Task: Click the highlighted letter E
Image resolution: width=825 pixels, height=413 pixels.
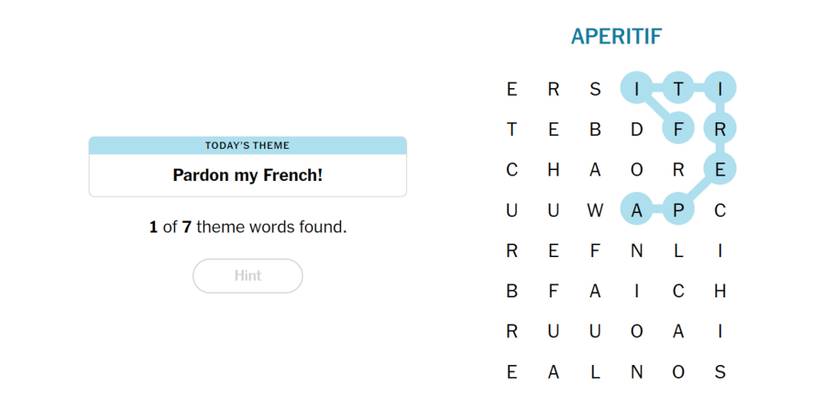Action: tap(719, 170)
